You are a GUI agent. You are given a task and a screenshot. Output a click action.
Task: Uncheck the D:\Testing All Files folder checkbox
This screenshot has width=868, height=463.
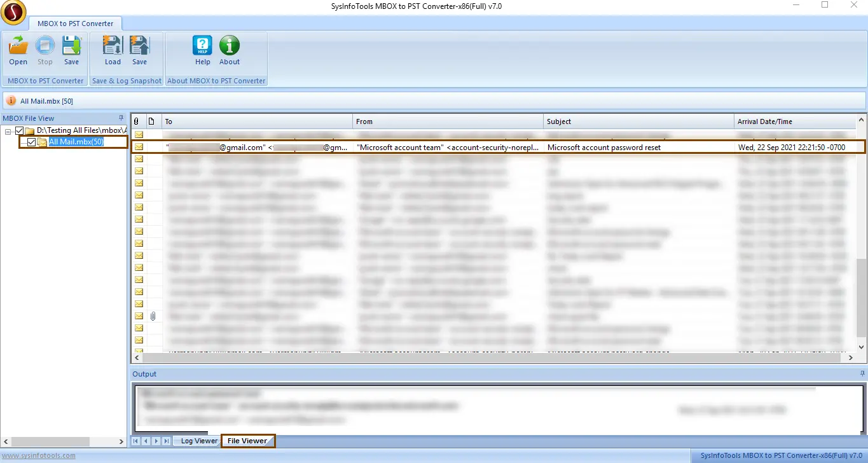tap(19, 130)
